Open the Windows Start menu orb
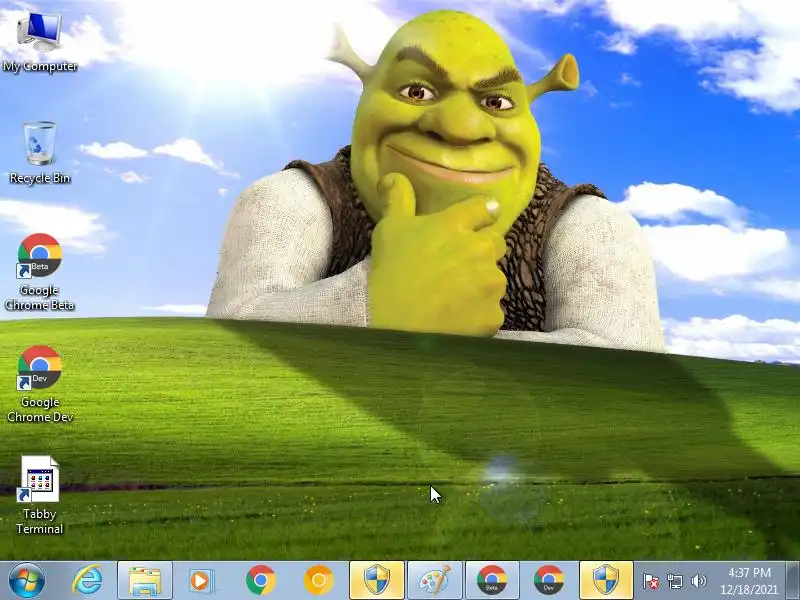This screenshot has width=800, height=600. (x=27, y=581)
